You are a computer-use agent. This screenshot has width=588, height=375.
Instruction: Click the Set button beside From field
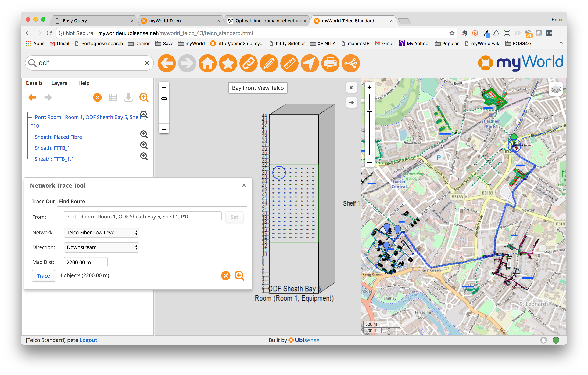coord(234,217)
